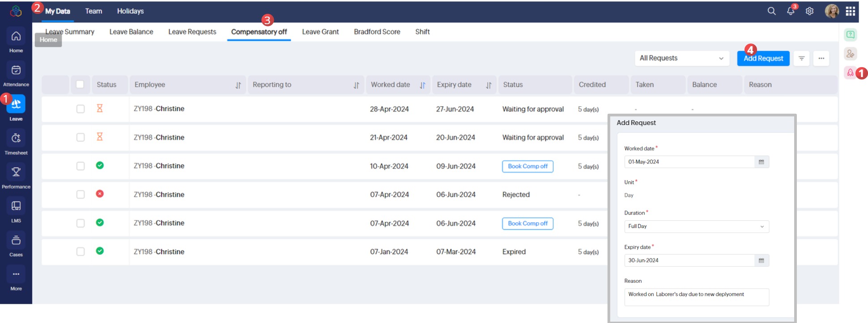This screenshot has width=868, height=323.
Task: Switch to the Leave Balance tab
Action: click(131, 32)
